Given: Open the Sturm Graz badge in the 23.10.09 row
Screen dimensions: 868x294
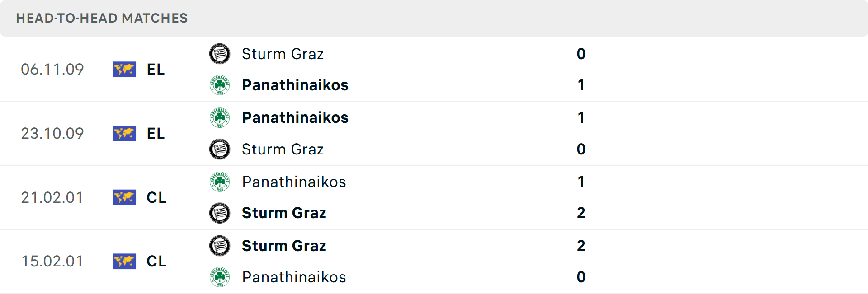Looking at the screenshot, I should (220, 149).
